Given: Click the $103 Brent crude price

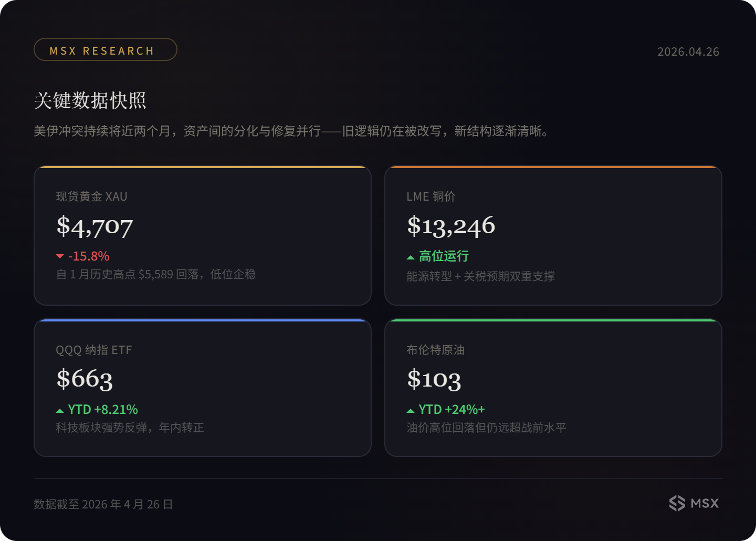Looking at the screenshot, I should pos(434,379).
